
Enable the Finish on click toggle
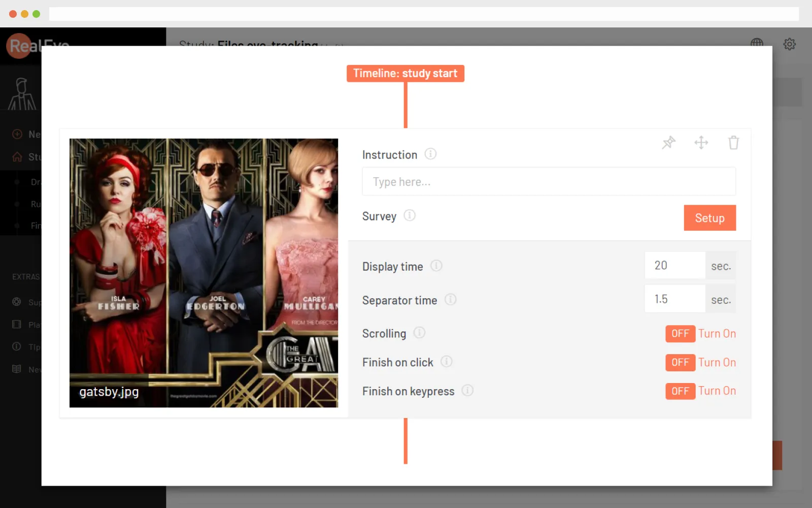(x=680, y=363)
